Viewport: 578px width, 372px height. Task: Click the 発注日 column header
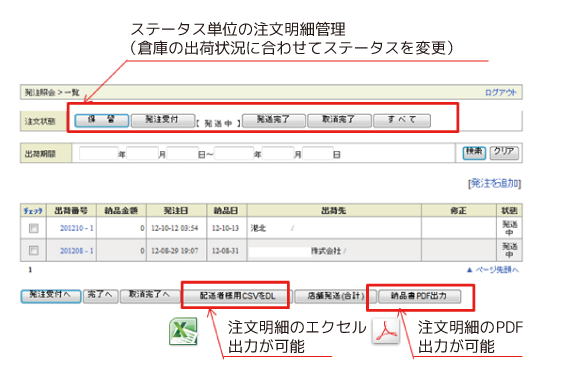point(176,211)
